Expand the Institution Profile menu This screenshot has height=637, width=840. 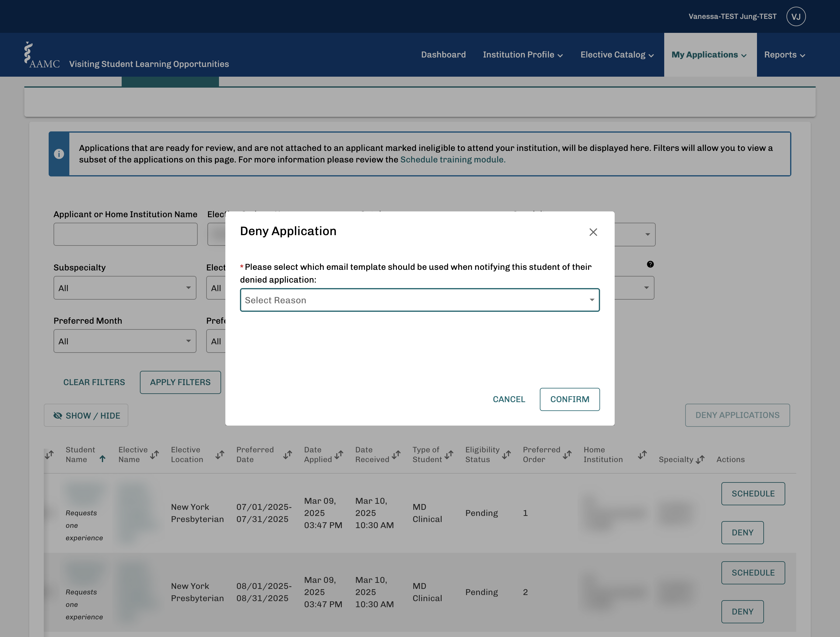(x=522, y=55)
